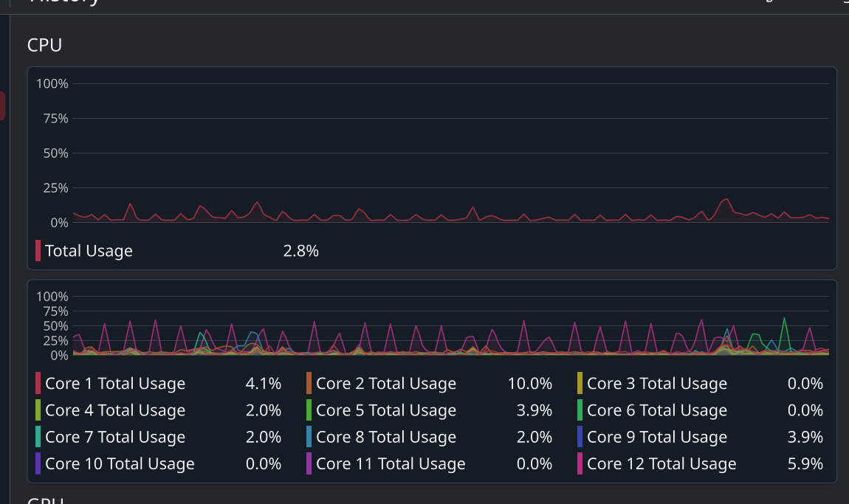Select the Core 7 Total Usage label
Image resolution: width=849 pixels, height=504 pixels.
tap(115, 438)
